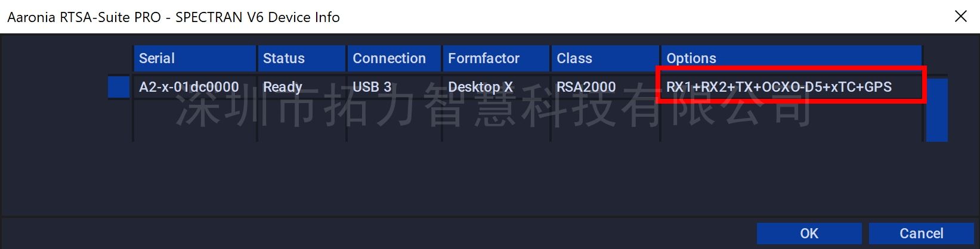The width and height of the screenshot is (980, 249).
Task: Sort by the Formfactor column header
Action: 496,58
